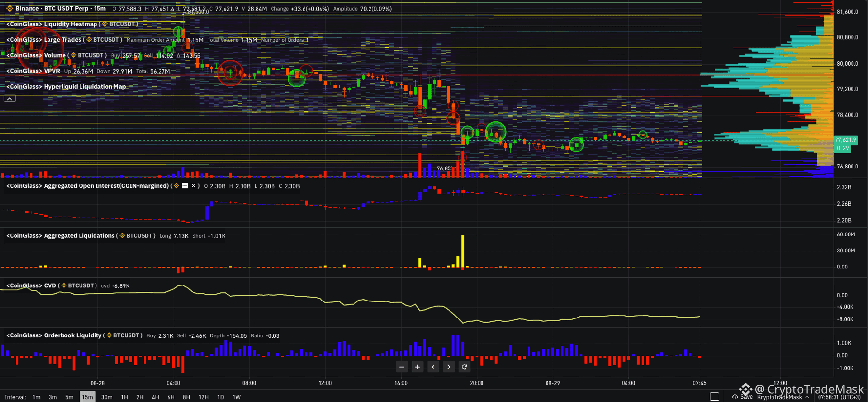Screen dimensions: 868x402
Task: Click the Binance icon in Orderbook Liquidity legend
Action: tap(109, 335)
